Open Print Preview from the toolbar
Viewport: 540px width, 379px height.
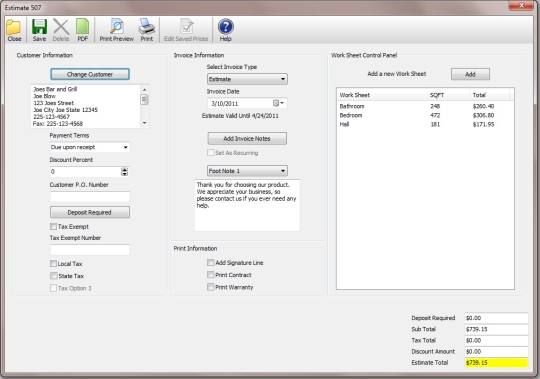(x=117, y=27)
